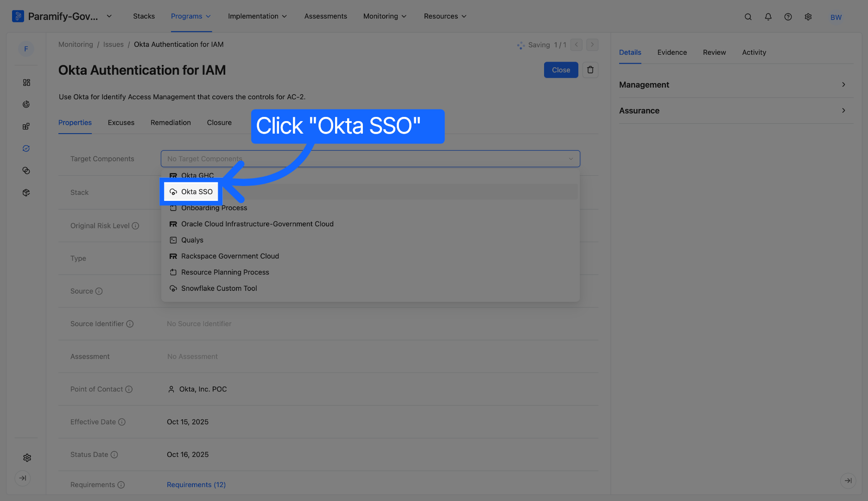Switch to the Closure tab
The width and height of the screenshot is (868, 501).
pos(219,122)
